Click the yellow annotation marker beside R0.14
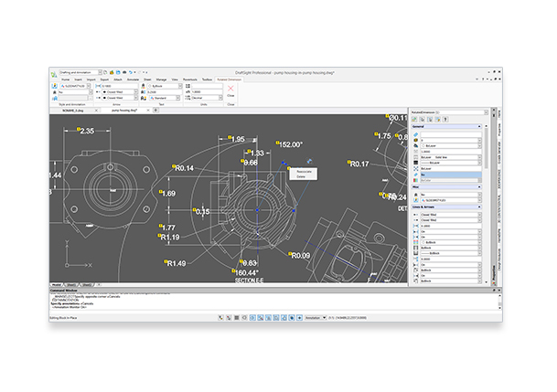The width and height of the screenshot is (557, 392). [x=174, y=166]
